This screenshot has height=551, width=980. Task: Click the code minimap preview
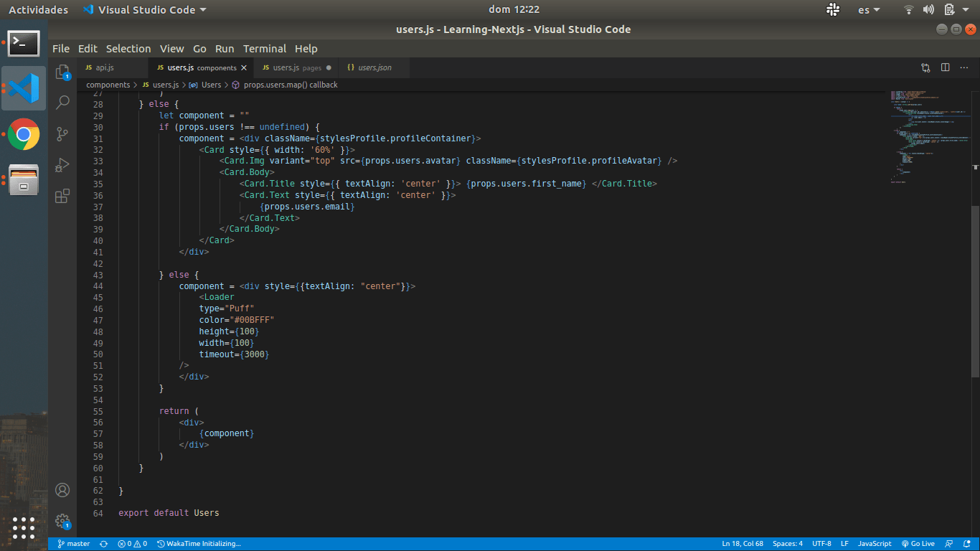(928, 136)
